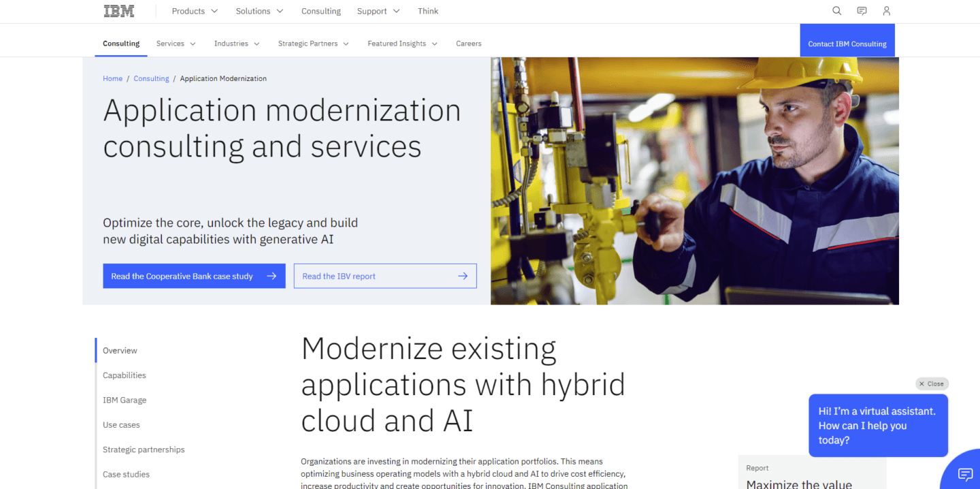Jump to Case studies section
Viewport: 980px width, 489px height.
(x=126, y=474)
